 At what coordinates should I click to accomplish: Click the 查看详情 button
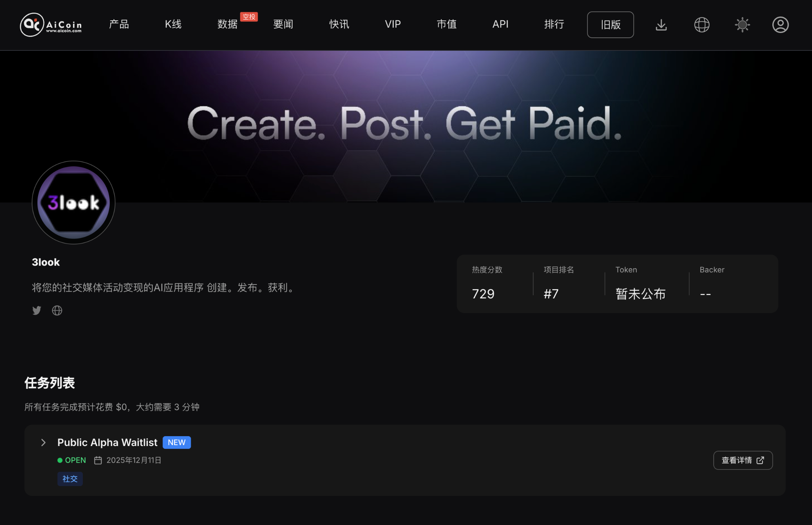[x=743, y=460]
